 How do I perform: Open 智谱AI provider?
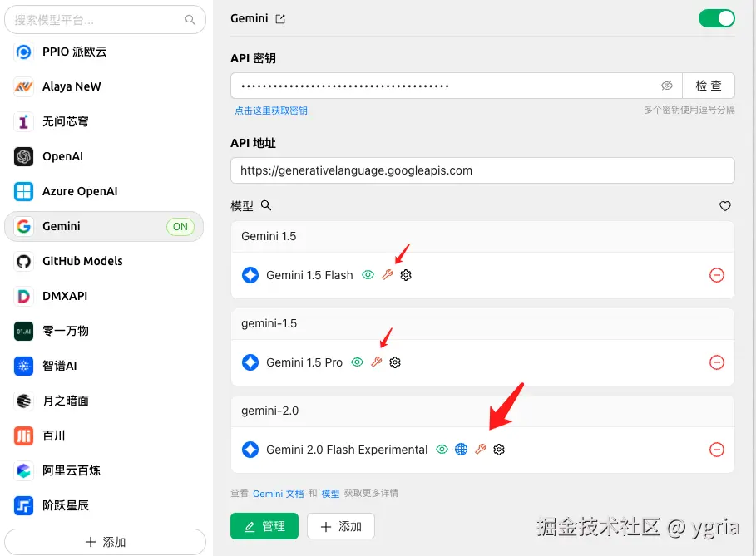[x=104, y=366]
